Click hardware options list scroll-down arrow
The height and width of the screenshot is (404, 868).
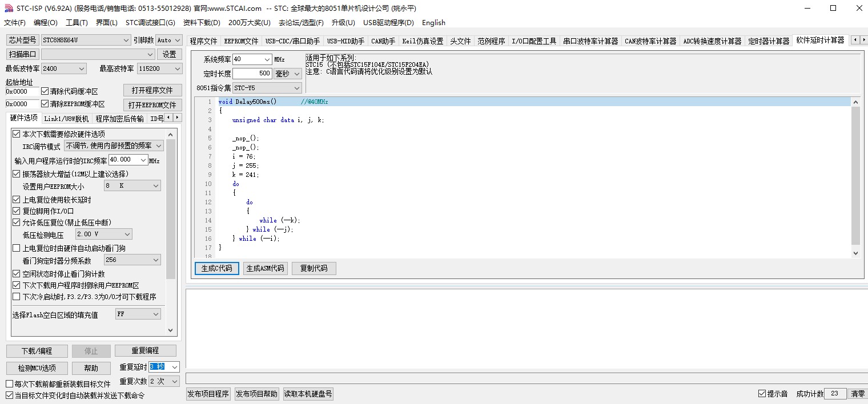170,330
